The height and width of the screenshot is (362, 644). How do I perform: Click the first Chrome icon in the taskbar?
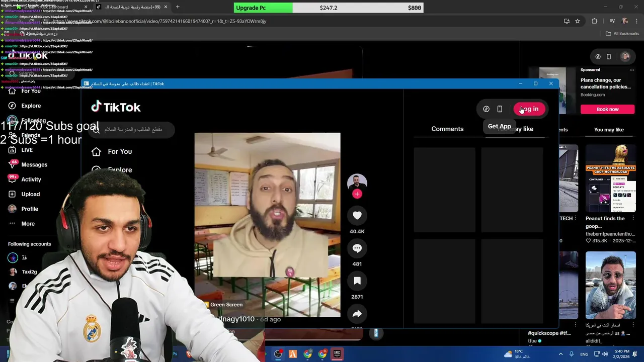(307, 354)
